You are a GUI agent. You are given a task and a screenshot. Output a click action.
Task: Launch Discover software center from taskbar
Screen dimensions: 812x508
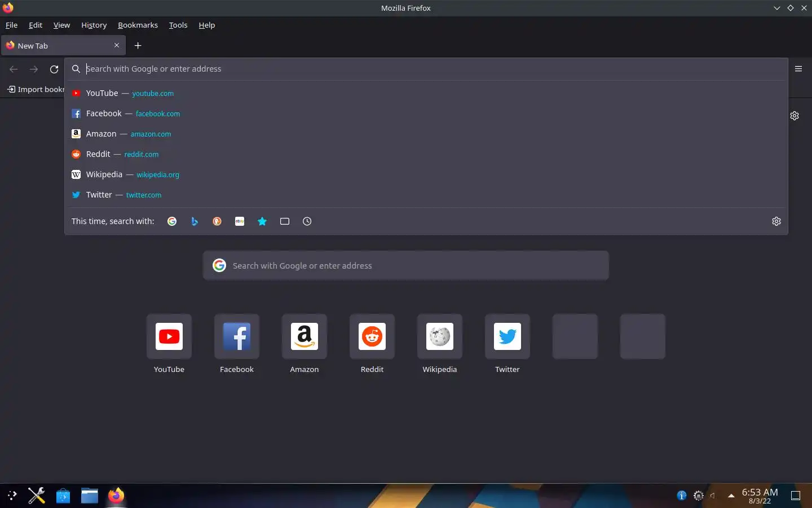pyautogui.click(x=63, y=496)
